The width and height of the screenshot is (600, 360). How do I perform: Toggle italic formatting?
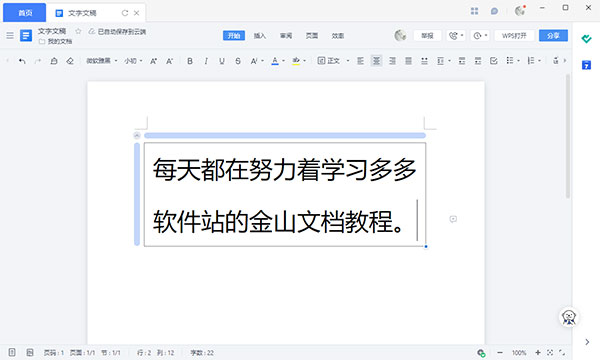[206, 61]
